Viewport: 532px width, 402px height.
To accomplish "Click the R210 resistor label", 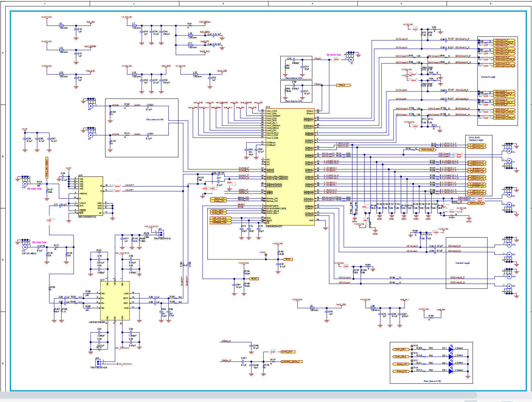I will (x=419, y=356).
